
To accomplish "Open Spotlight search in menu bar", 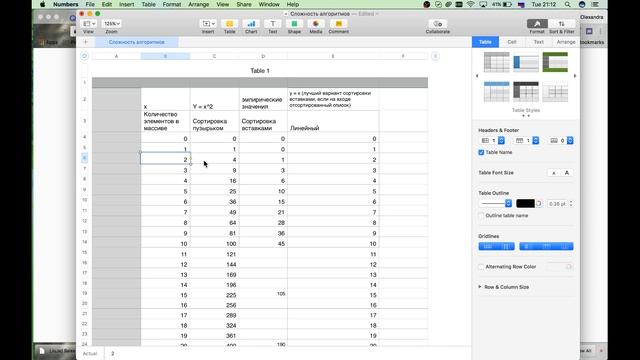I will coord(568,4).
